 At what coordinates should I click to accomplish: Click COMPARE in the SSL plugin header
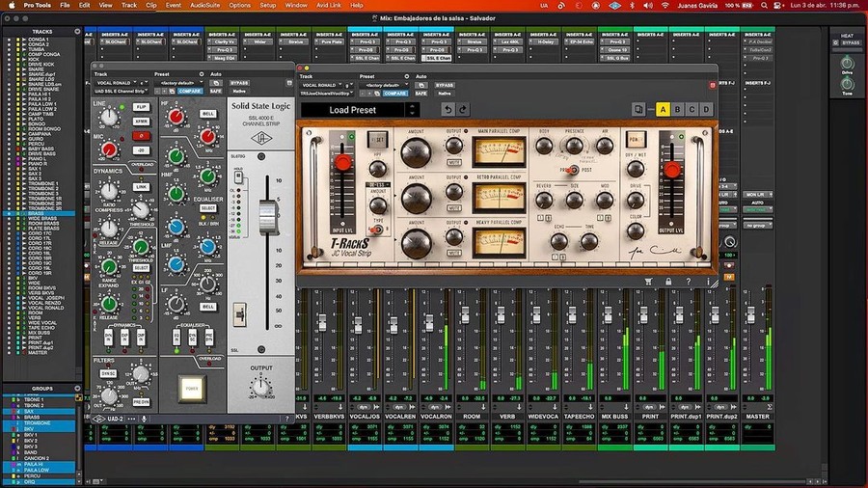190,91
